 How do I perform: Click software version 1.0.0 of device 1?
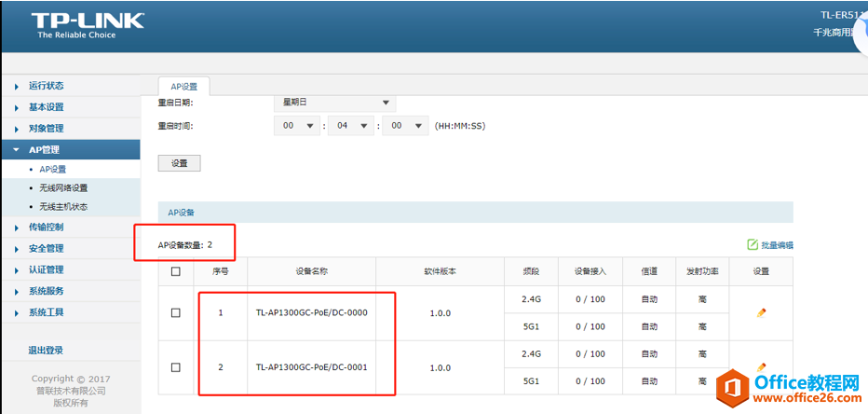pos(441,313)
